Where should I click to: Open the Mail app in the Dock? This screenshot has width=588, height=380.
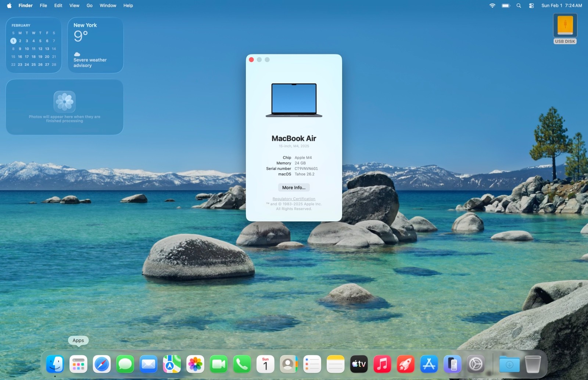(148, 364)
